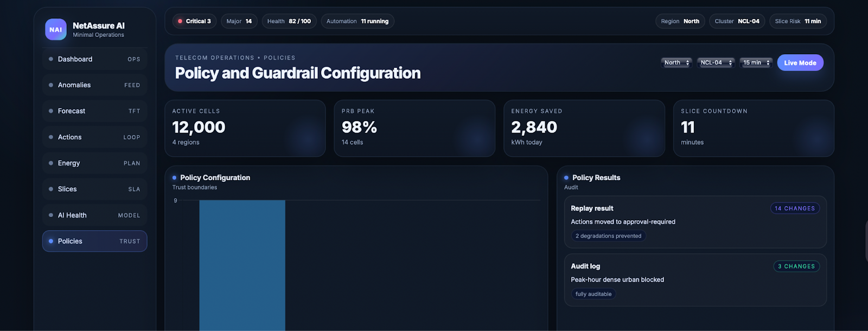Image resolution: width=868 pixels, height=331 pixels.
Task: Click the 2 degradations prevented tag
Action: (x=608, y=236)
